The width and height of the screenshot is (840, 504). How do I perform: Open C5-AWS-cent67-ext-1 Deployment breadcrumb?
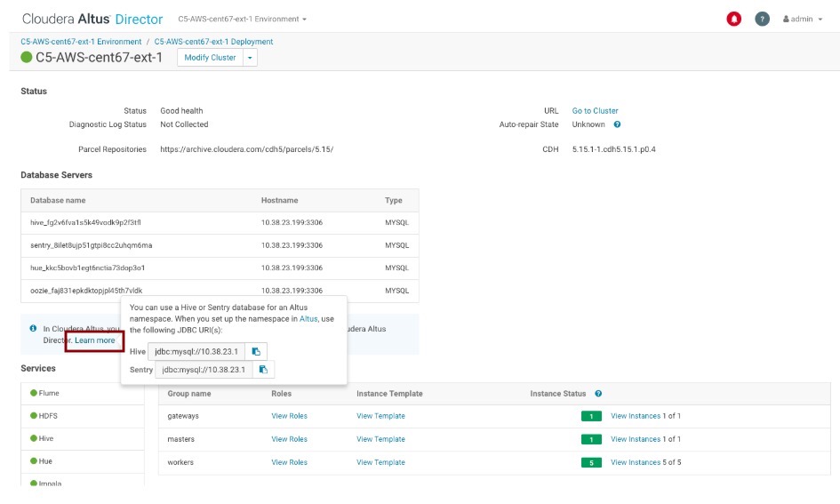coord(213,42)
